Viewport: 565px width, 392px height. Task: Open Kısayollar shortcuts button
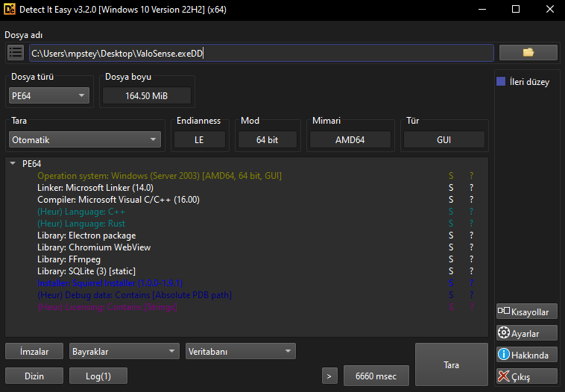527,312
